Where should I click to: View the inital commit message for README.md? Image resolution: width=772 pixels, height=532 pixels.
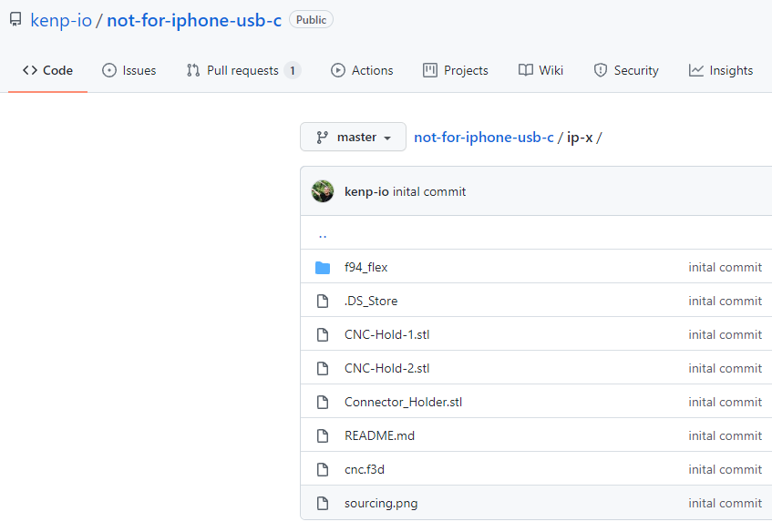click(x=725, y=435)
